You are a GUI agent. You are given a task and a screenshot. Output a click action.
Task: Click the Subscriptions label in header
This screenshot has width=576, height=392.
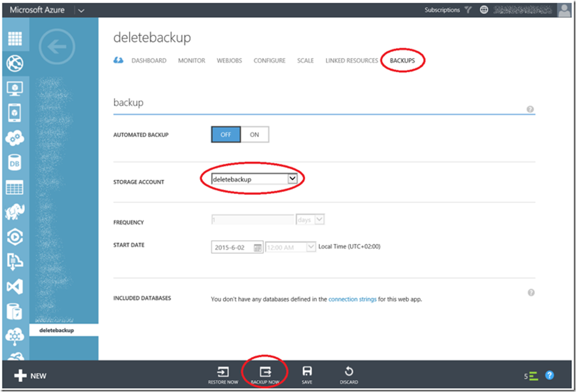(442, 10)
